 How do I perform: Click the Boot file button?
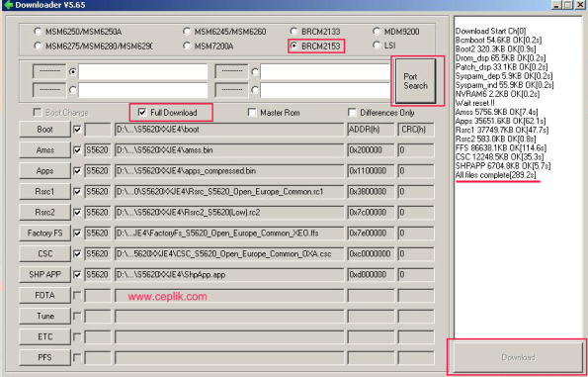click(x=44, y=130)
